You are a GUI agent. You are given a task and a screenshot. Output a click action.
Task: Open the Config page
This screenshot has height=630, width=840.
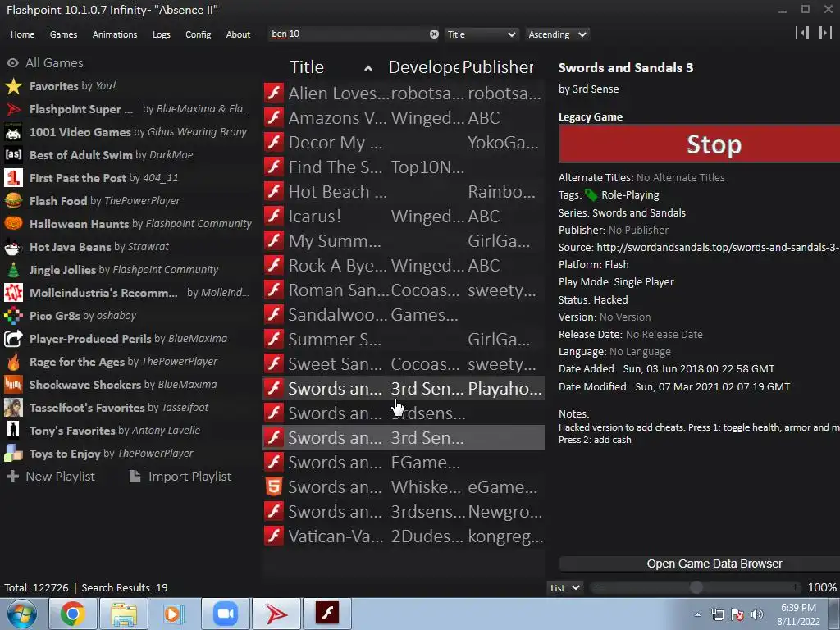point(199,34)
